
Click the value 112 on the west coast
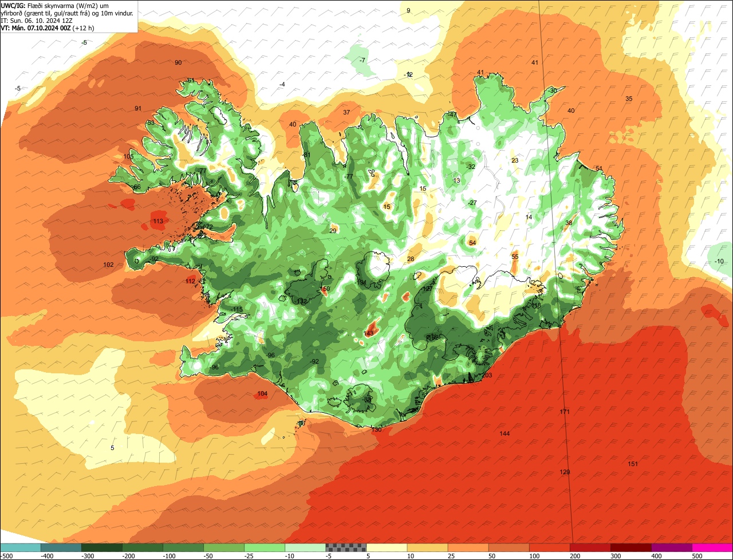[191, 281]
